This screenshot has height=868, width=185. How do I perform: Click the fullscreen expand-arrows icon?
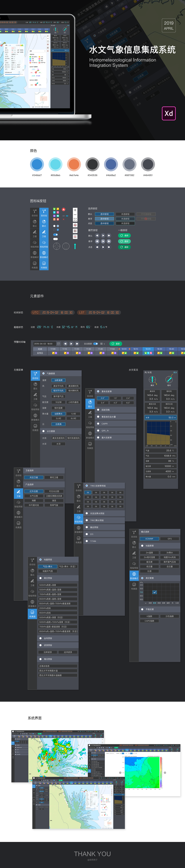click(75, 219)
